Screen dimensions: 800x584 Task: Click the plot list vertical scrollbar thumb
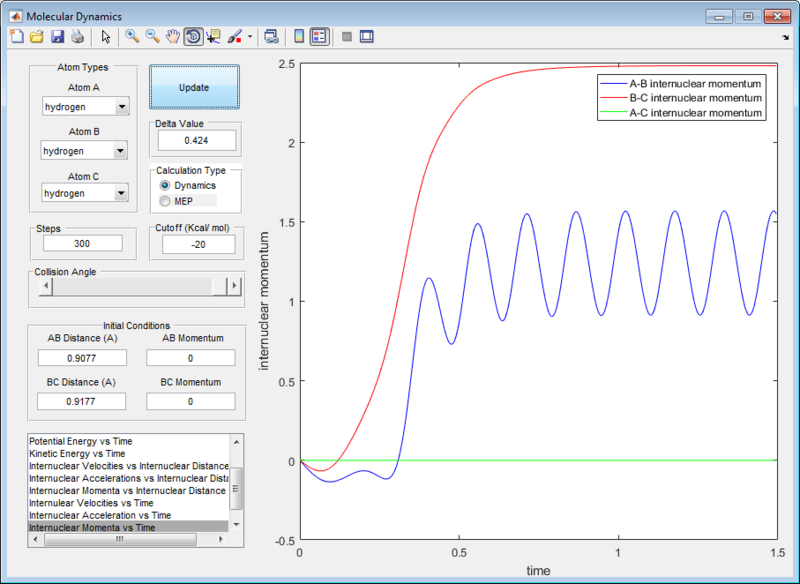pyautogui.click(x=236, y=488)
